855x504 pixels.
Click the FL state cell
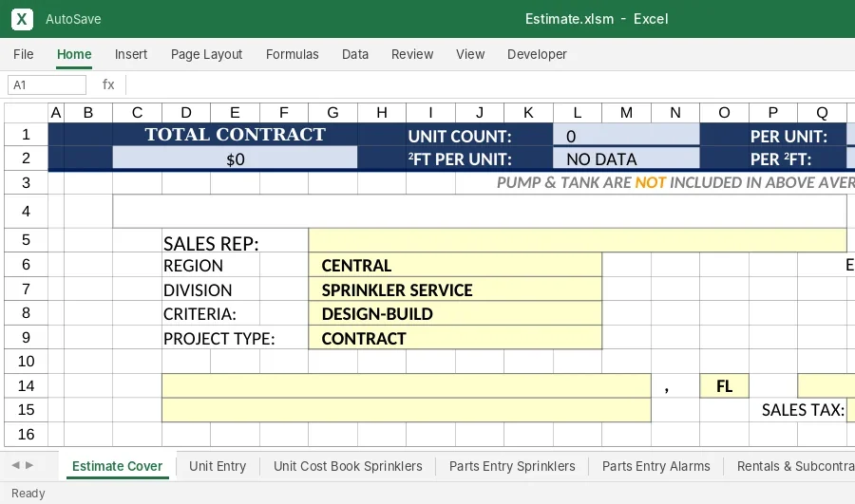(724, 385)
